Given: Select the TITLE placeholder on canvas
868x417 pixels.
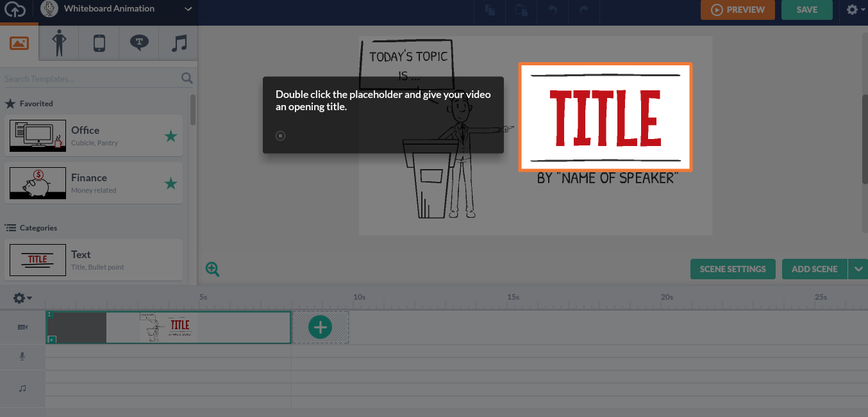Looking at the screenshot, I should point(605,117).
